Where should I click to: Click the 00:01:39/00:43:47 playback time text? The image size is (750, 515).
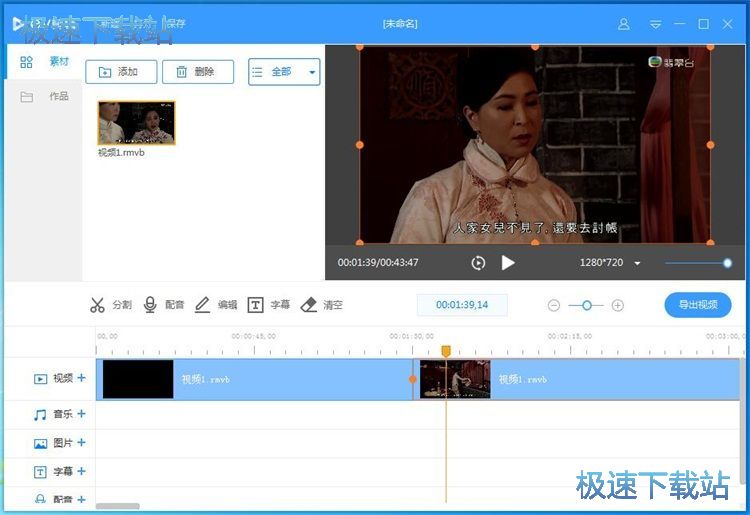pyautogui.click(x=378, y=263)
